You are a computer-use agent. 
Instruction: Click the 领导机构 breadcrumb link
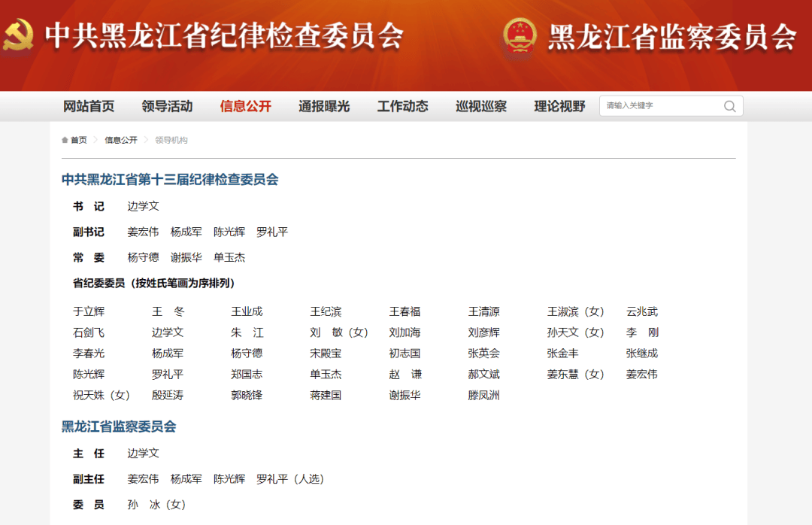172,139
